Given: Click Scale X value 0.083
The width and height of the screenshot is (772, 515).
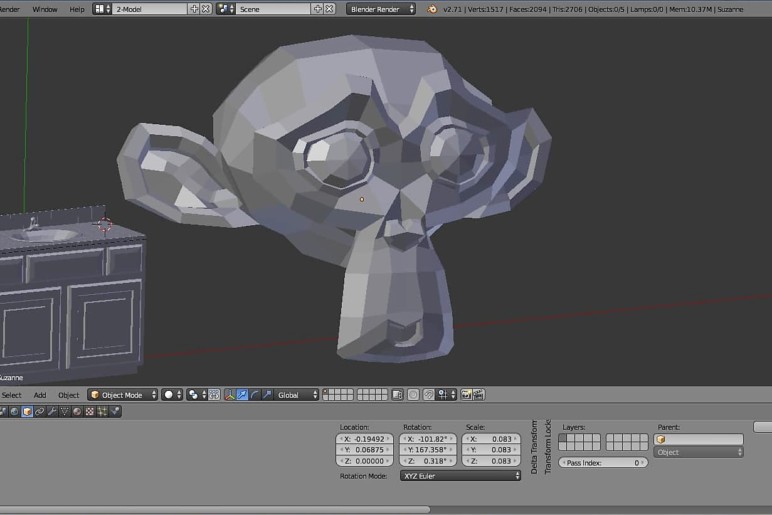Looking at the screenshot, I should [491, 439].
